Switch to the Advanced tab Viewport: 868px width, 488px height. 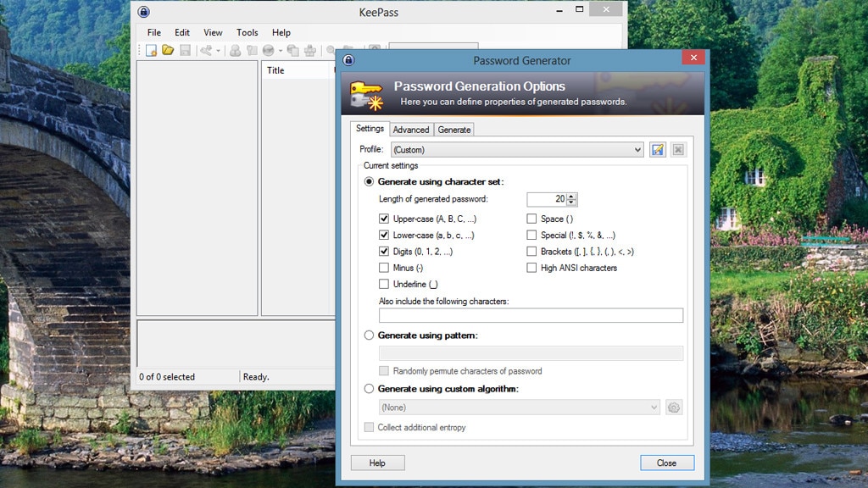(411, 130)
